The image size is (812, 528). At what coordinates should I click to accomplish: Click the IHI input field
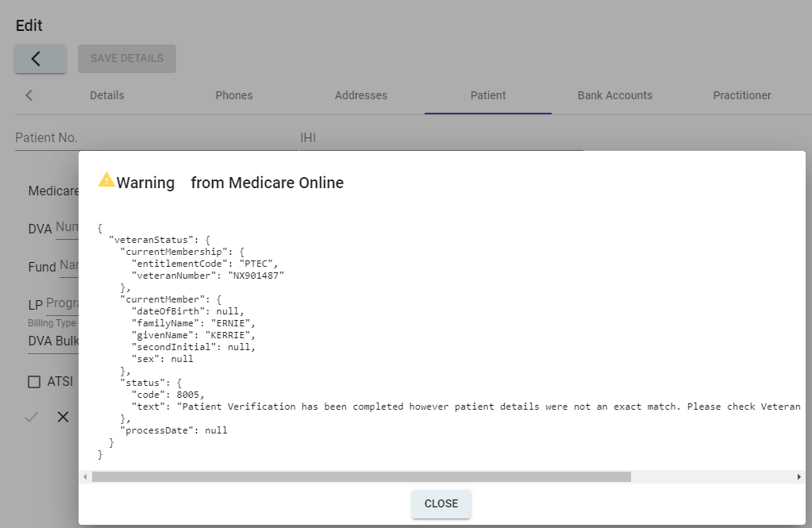442,138
